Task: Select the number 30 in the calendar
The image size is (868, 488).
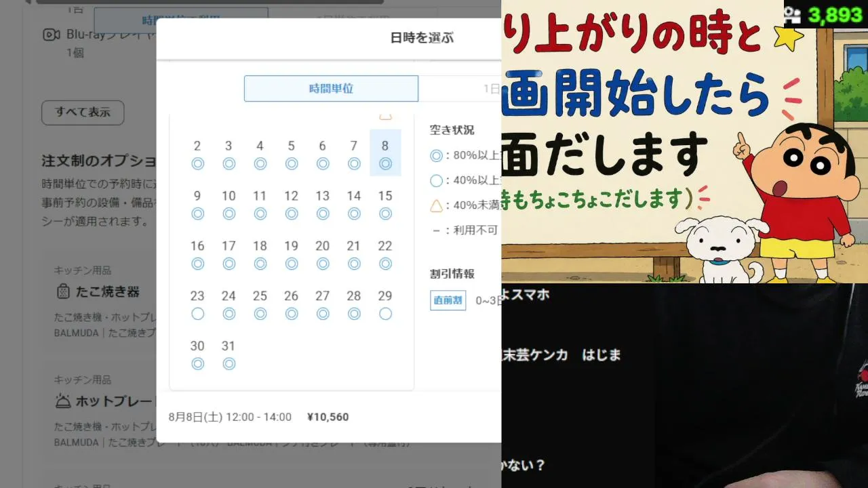Action: [x=197, y=346]
